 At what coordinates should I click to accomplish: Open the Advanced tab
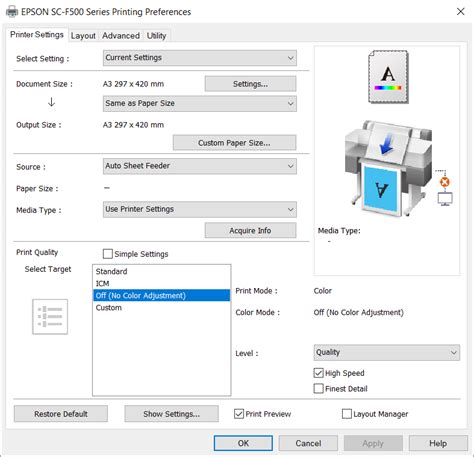click(x=121, y=36)
